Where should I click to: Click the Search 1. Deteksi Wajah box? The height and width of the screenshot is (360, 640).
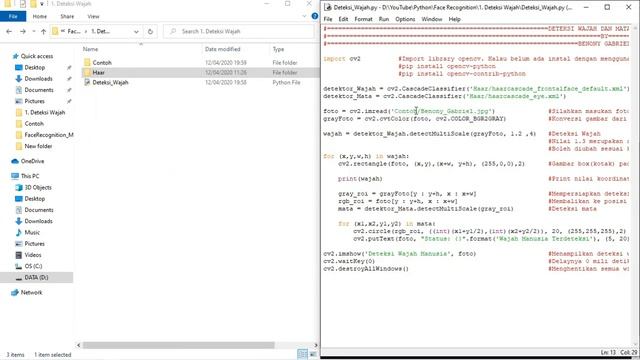[x=238, y=31]
